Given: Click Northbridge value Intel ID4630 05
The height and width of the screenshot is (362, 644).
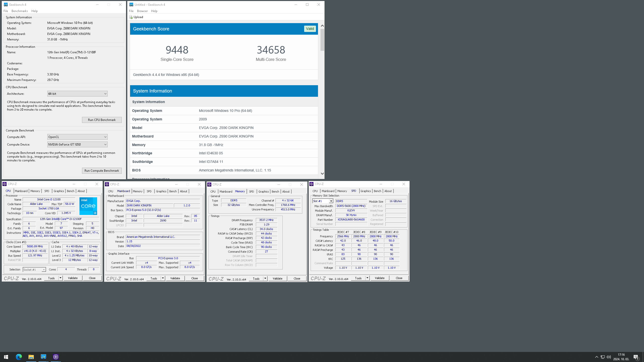Looking at the screenshot, I should coord(211,153).
